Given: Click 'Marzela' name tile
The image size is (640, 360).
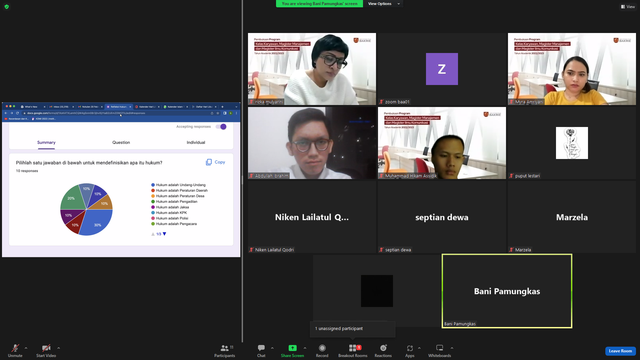Looking at the screenshot, I should pos(572,217).
